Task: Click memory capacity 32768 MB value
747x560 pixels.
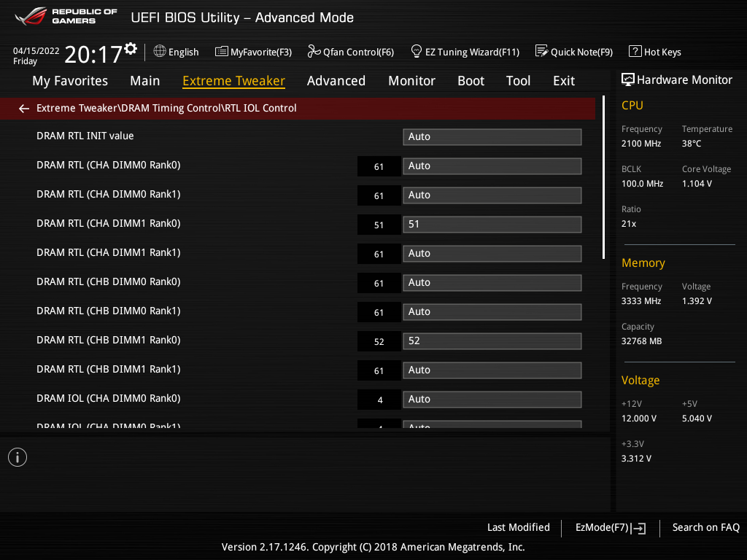Action: point(642,341)
